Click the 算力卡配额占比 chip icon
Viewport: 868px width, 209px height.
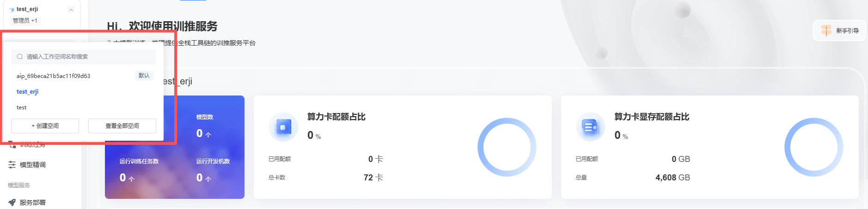[x=283, y=126]
